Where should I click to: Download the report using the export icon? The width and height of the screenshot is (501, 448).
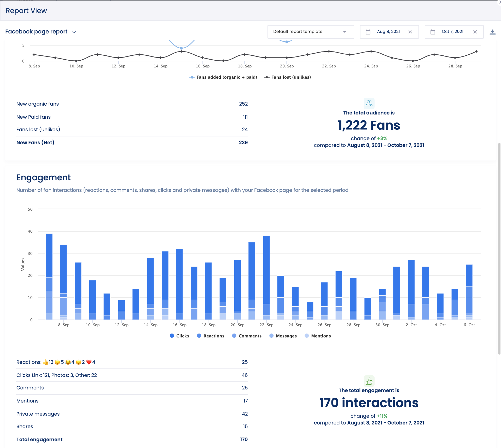pyautogui.click(x=493, y=32)
